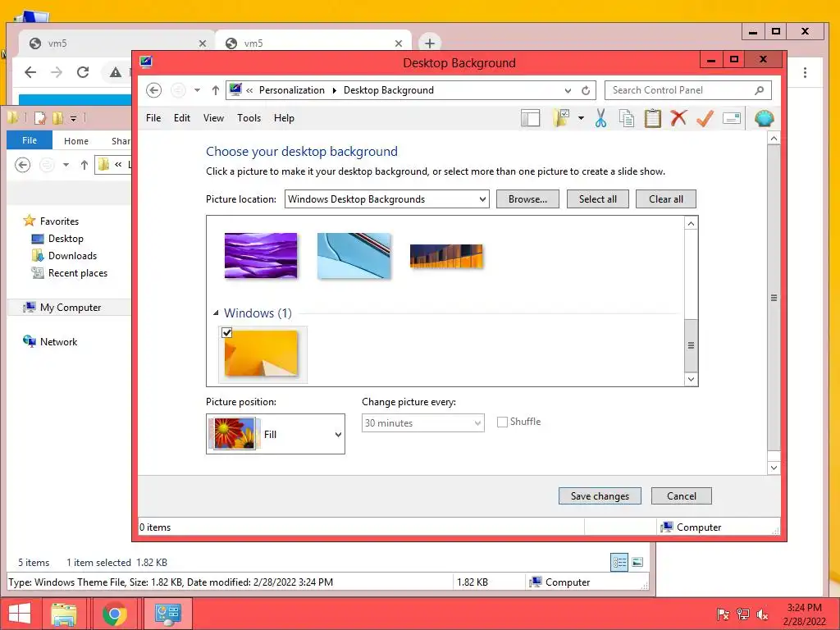Go back in Desktop Background window

coord(153,90)
